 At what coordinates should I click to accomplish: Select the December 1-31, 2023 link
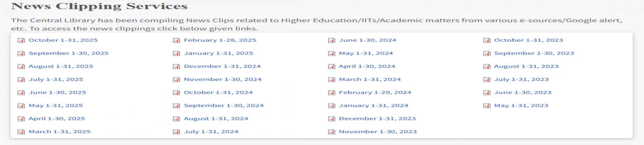(x=377, y=119)
